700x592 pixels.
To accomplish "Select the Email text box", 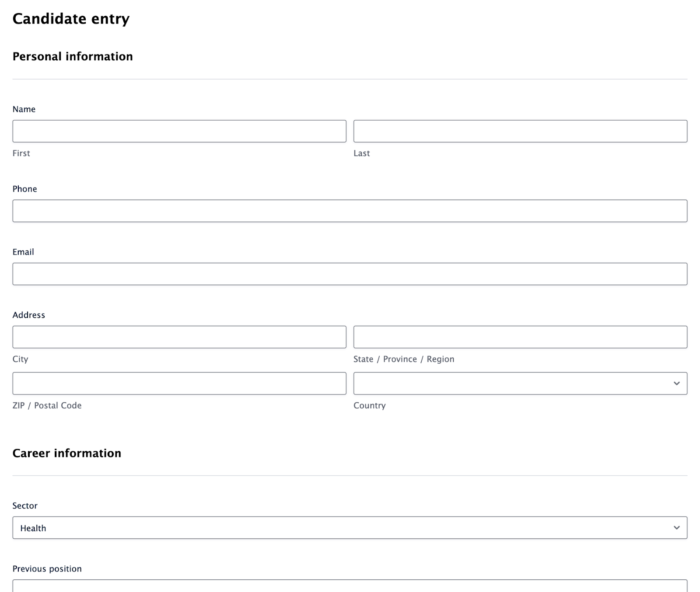I will point(350,274).
